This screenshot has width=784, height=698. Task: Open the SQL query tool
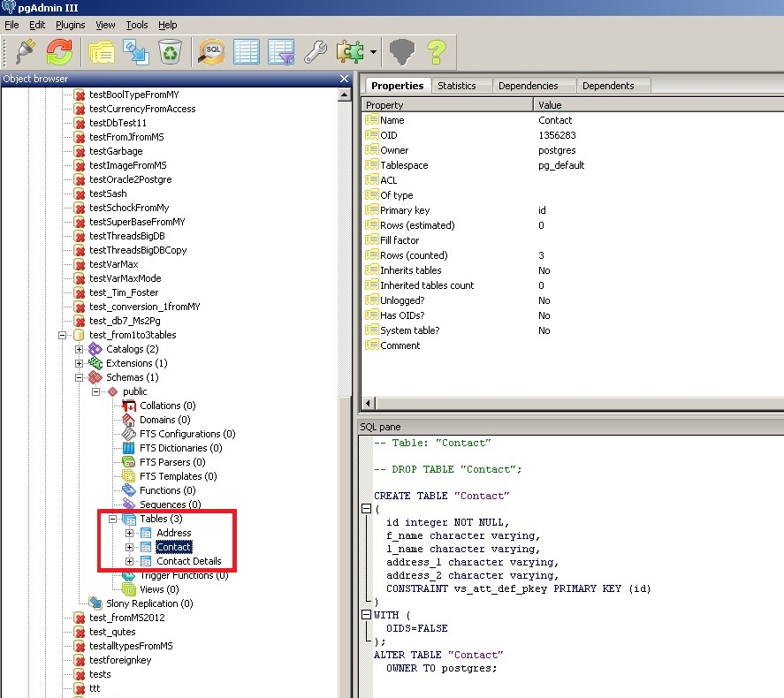pyautogui.click(x=211, y=51)
